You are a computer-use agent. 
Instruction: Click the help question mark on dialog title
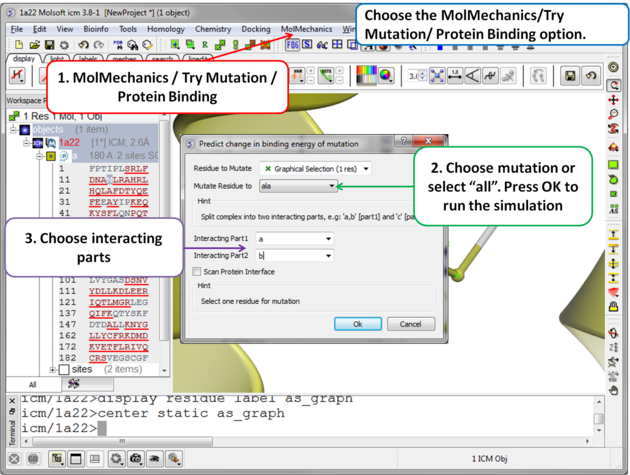coord(405,143)
